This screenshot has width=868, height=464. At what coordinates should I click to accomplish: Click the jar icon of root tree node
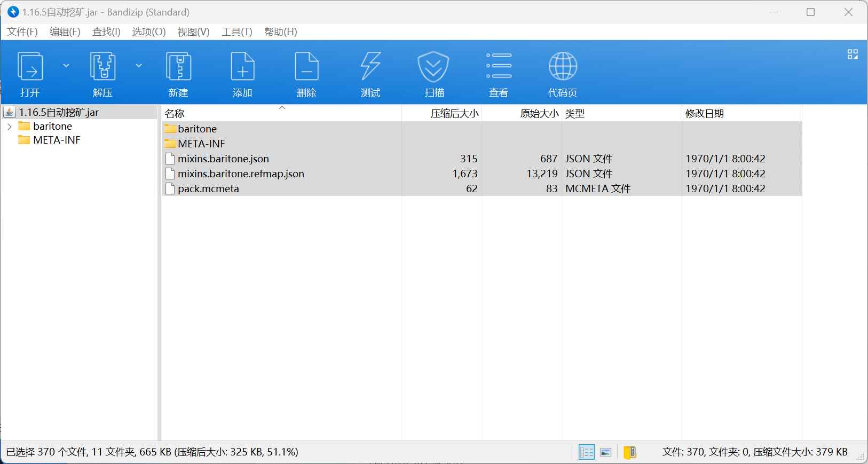click(10, 112)
